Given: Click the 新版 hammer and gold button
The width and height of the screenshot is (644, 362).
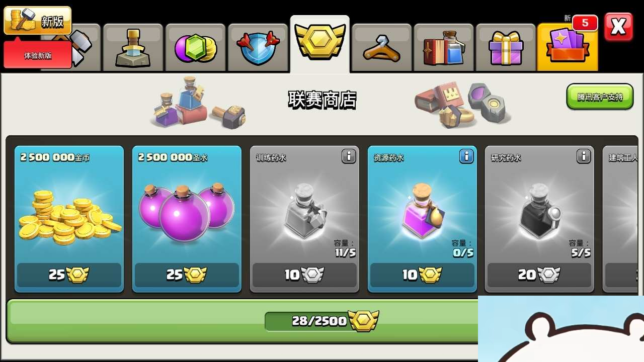Looking at the screenshot, I should pos(38,21).
